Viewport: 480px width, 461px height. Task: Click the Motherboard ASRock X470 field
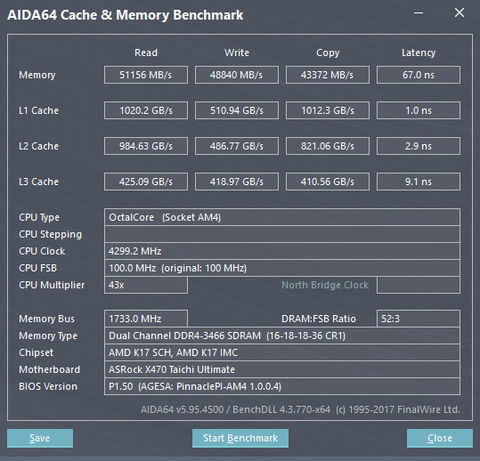(x=282, y=369)
